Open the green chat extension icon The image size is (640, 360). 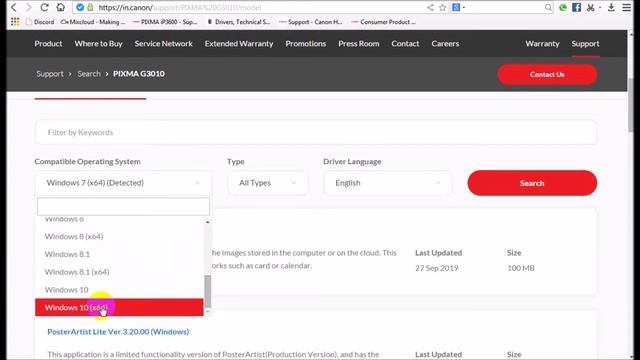(x=563, y=7)
